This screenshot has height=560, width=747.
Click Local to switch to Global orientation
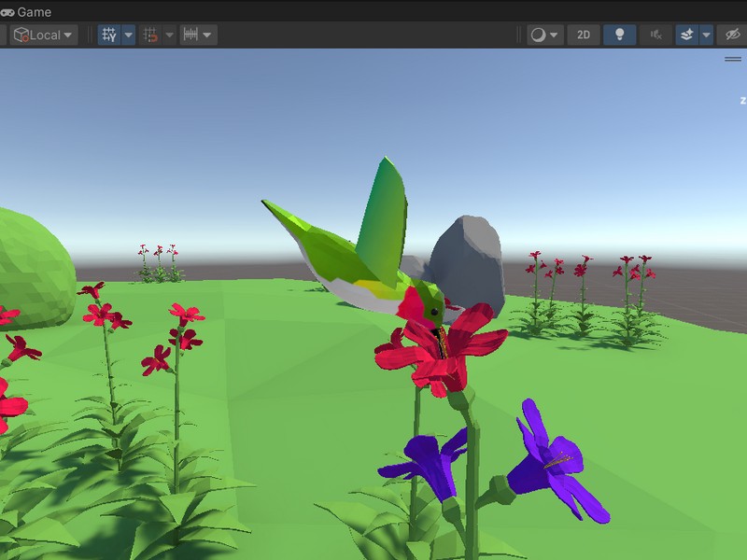click(45, 35)
